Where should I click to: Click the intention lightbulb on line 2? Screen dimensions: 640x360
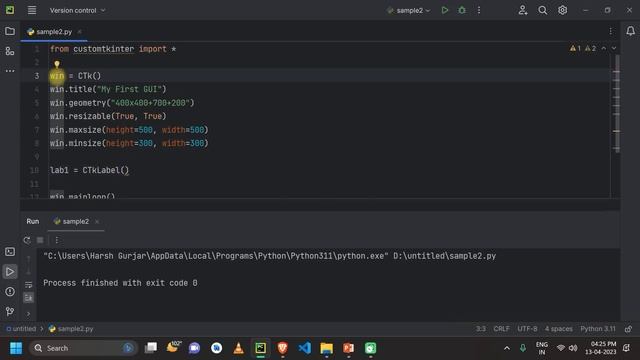[x=57, y=64]
